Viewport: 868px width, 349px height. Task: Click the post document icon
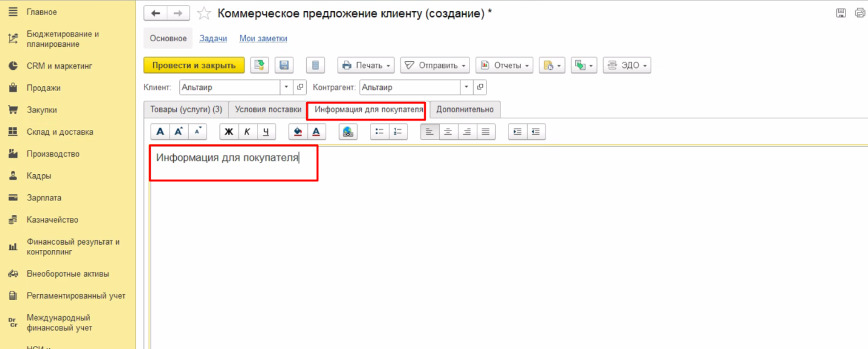click(259, 66)
